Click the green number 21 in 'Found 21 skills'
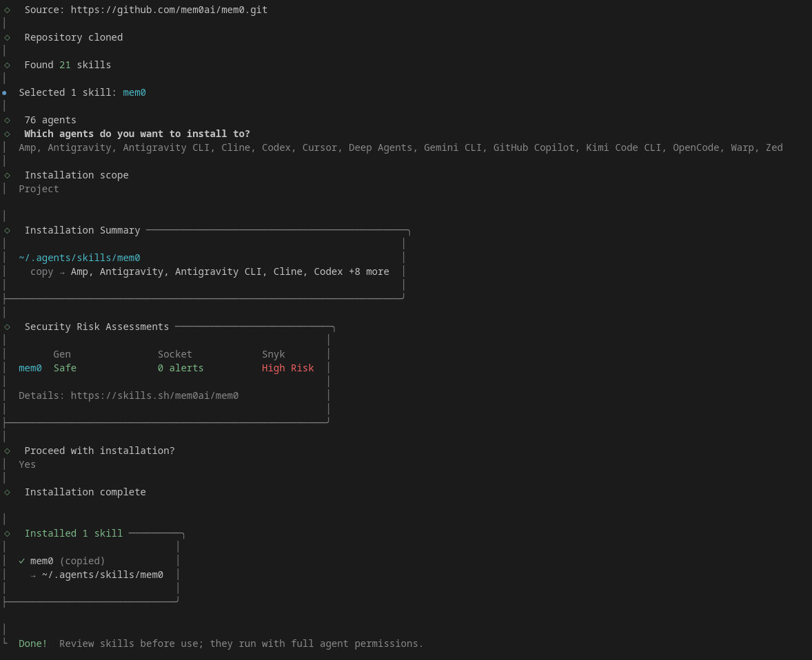Viewport: 812px width, 660px height. (65, 65)
